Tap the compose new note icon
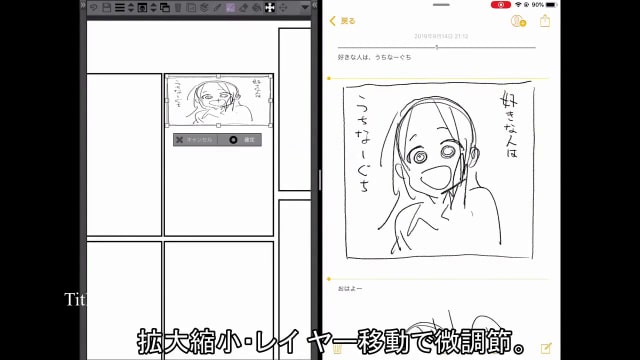This screenshot has width=640, height=360. tap(546, 348)
